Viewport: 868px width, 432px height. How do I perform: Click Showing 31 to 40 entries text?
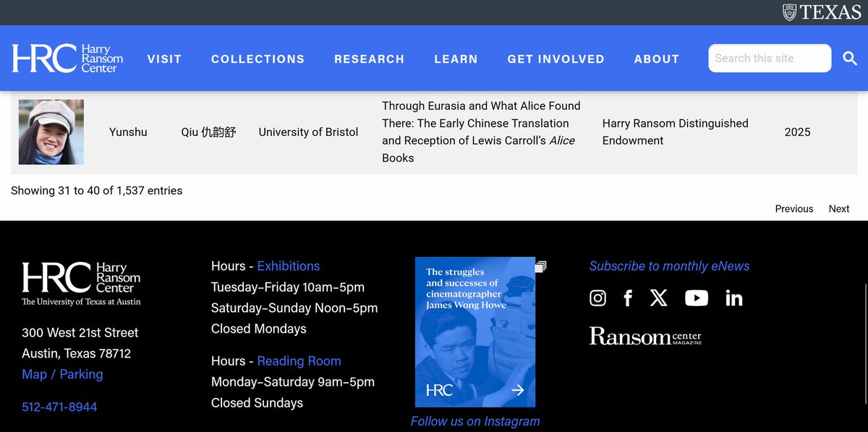tap(96, 190)
